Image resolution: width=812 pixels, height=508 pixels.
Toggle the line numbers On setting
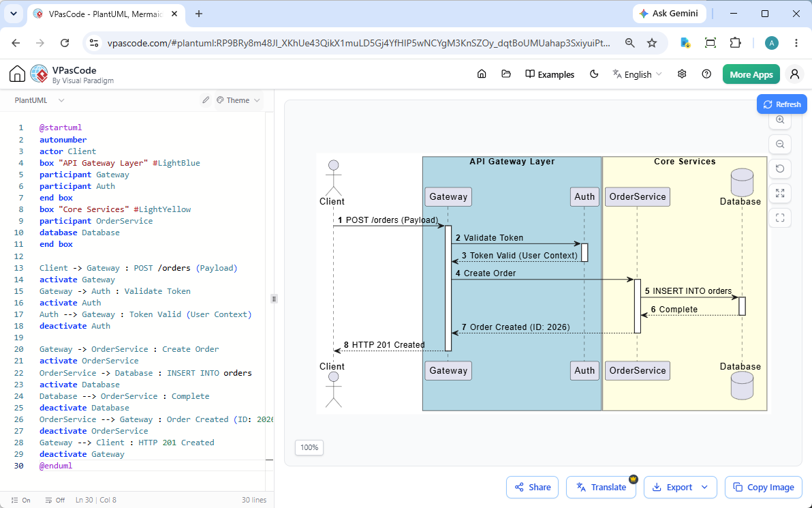pyautogui.click(x=21, y=500)
